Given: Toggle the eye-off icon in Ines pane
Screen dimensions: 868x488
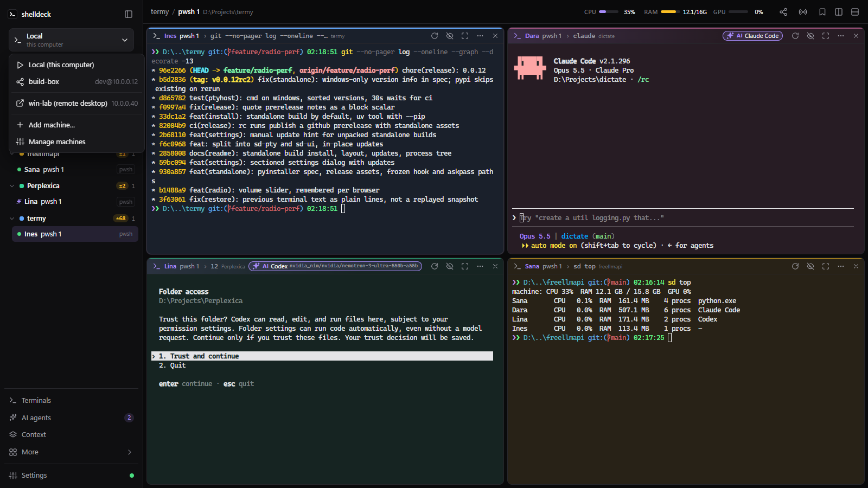Looking at the screenshot, I should [x=450, y=36].
